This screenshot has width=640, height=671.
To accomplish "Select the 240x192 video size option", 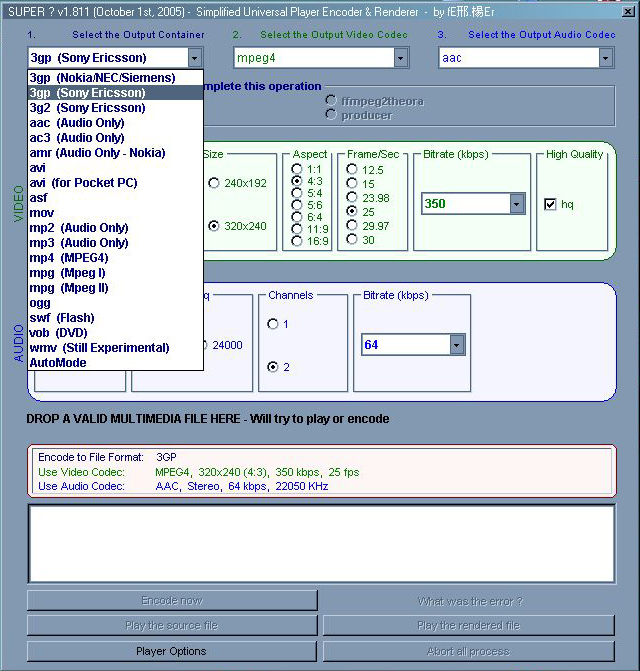I will point(214,183).
